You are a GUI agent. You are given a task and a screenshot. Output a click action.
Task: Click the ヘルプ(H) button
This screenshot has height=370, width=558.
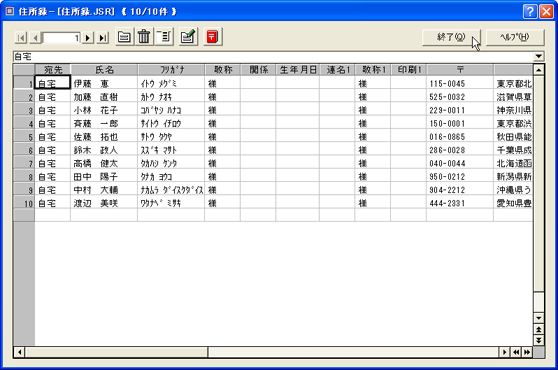(515, 37)
